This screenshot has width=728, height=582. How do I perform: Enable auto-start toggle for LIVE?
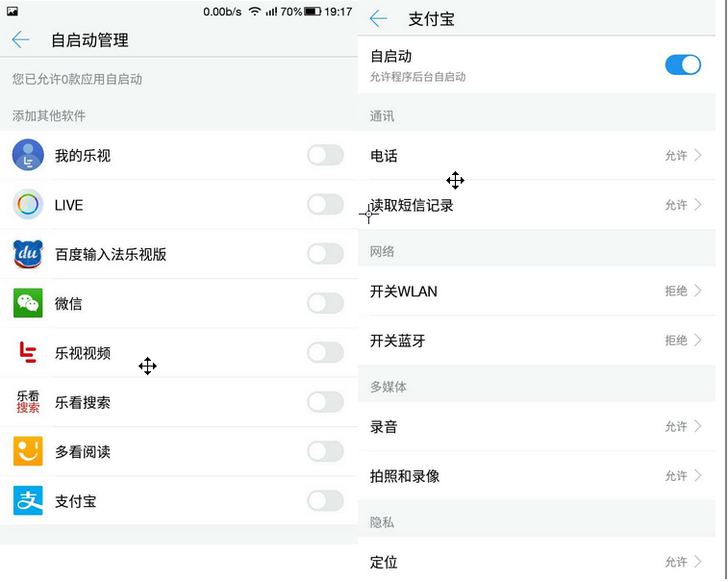325,204
